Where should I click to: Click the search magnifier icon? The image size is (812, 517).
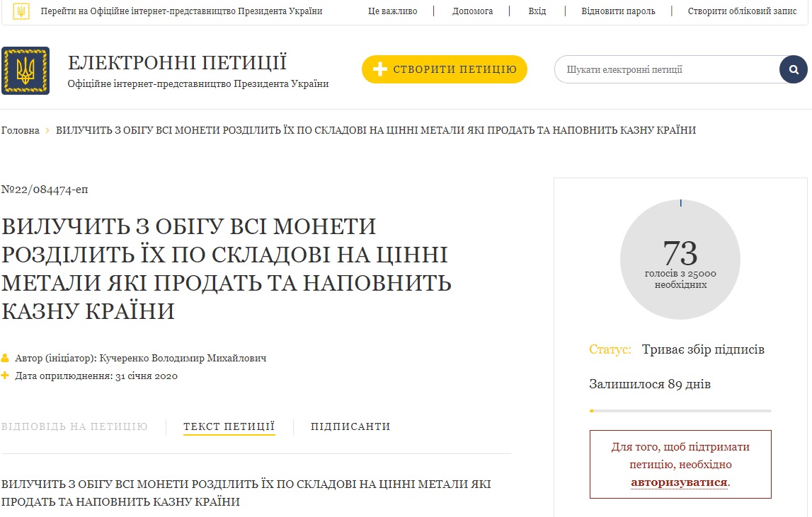pos(795,69)
